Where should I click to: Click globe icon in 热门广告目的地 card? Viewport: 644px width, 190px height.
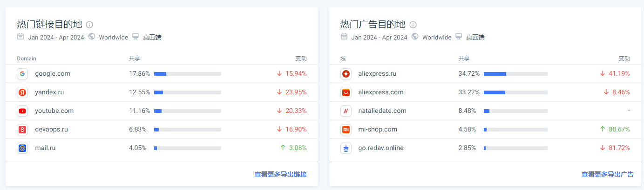[x=415, y=37]
